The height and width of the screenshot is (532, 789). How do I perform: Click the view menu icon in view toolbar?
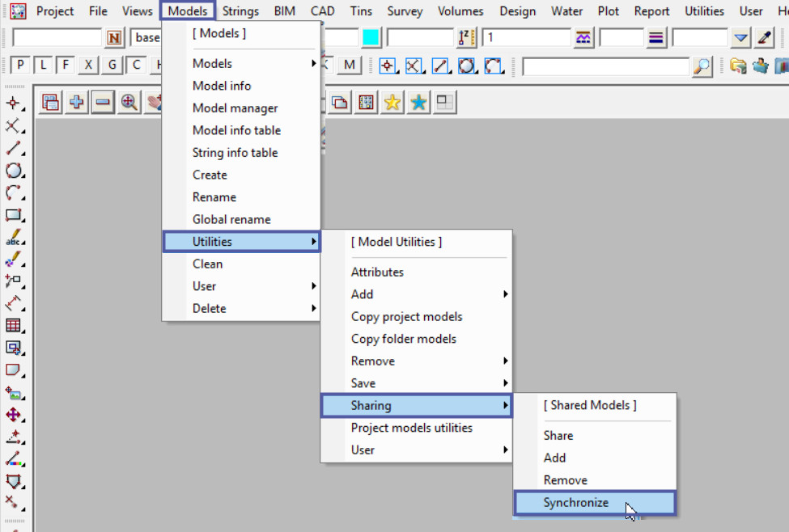click(52, 103)
